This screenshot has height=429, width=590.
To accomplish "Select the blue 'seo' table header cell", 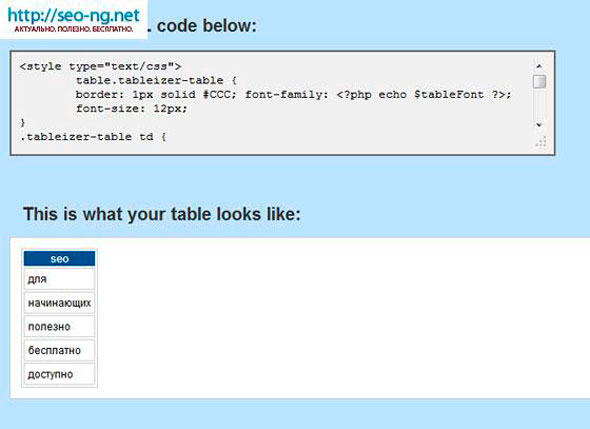I will [59, 259].
